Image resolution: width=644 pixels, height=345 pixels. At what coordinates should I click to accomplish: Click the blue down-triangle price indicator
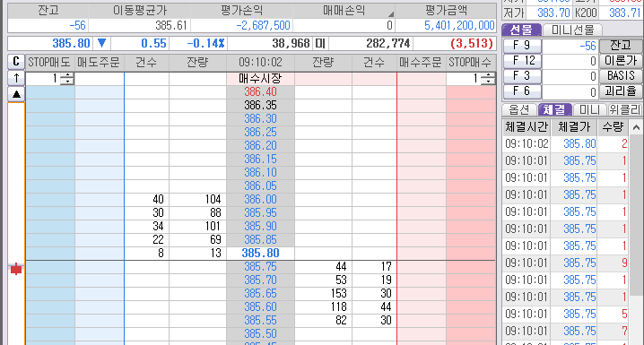101,43
